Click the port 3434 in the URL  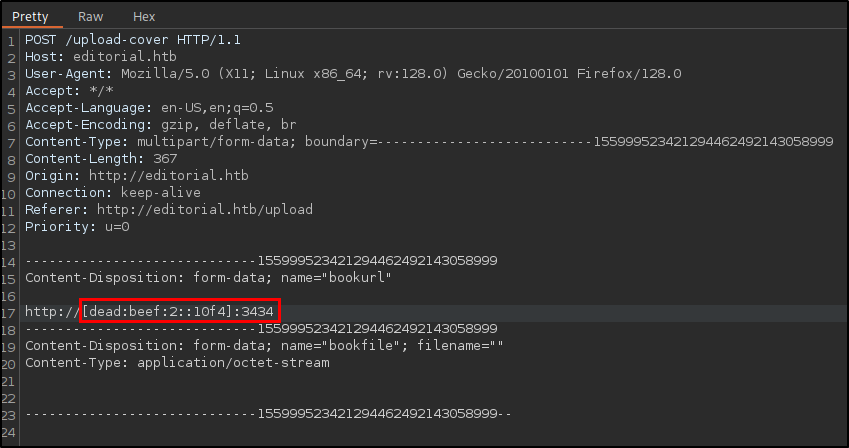tap(258, 311)
